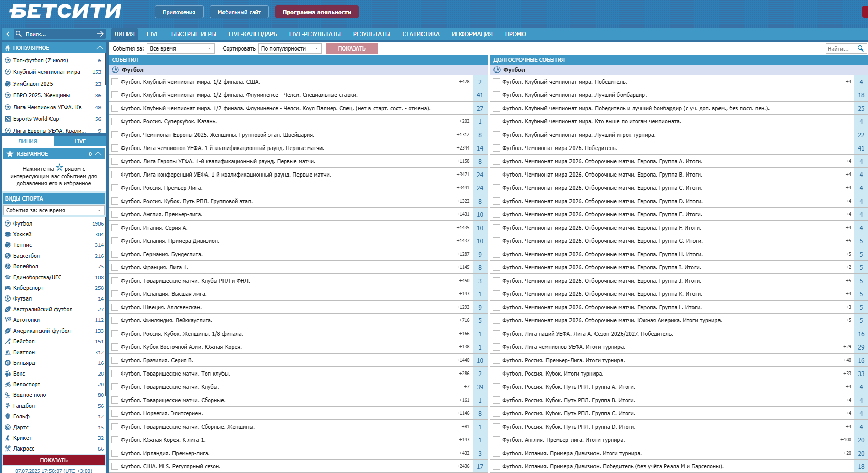Open Сортировать По популярности dropdown
The image size is (868, 473).
(x=290, y=48)
